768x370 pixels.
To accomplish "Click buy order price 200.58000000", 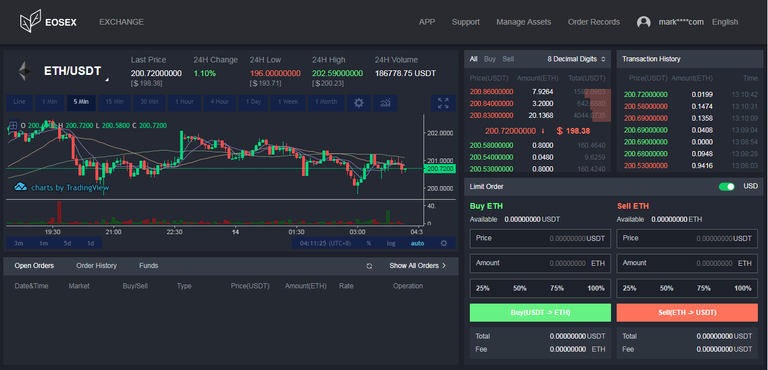I will click(x=491, y=146).
